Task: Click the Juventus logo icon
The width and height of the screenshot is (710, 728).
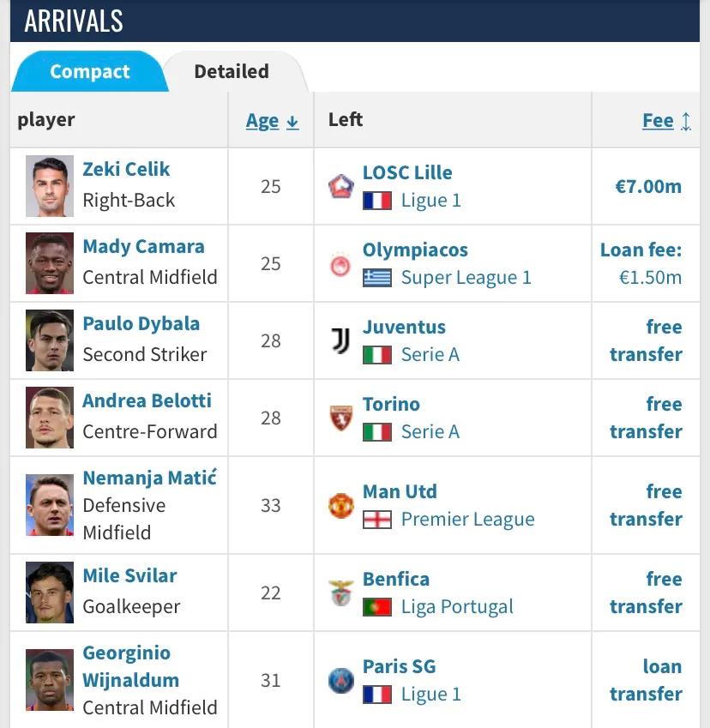Action: pos(341,341)
